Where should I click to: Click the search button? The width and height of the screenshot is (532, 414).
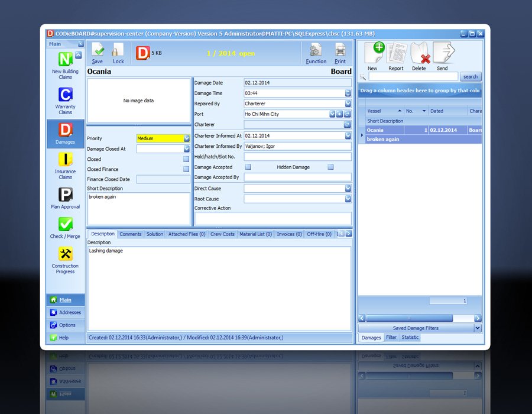point(471,77)
